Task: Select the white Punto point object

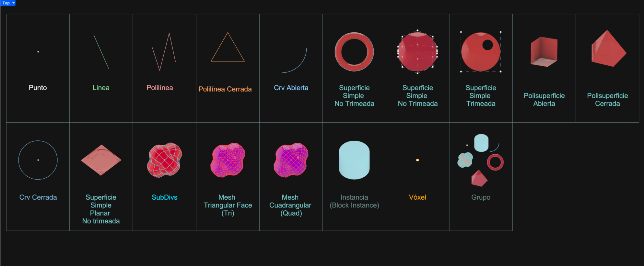Action: point(38,52)
